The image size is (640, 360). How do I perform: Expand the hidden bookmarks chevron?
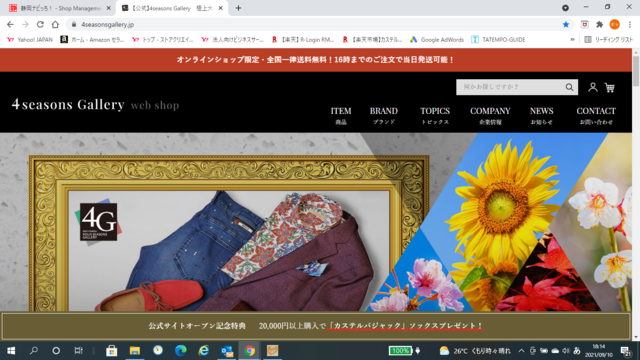(572, 40)
